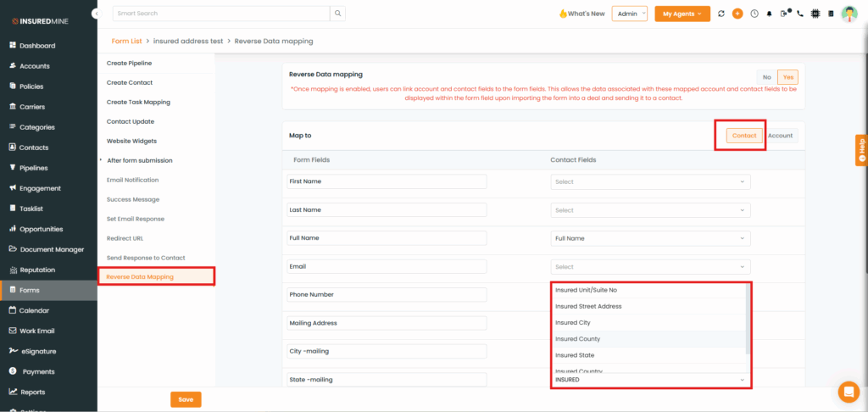Open the Admin role dropdown
Viewport: 868px width, 412px height.
click(629, 14)
